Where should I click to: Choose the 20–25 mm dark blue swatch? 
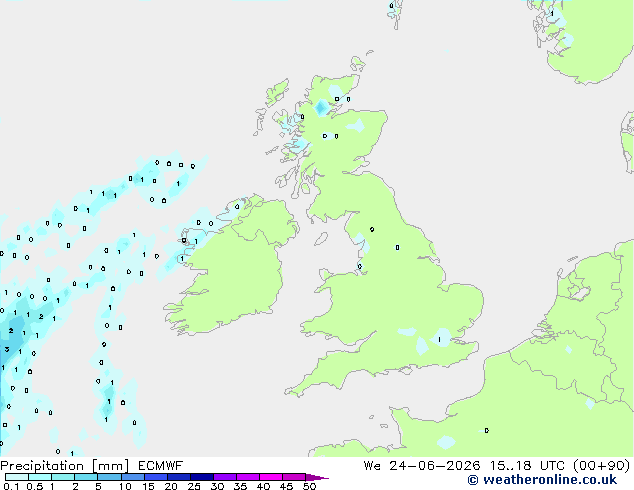[179, 477]
